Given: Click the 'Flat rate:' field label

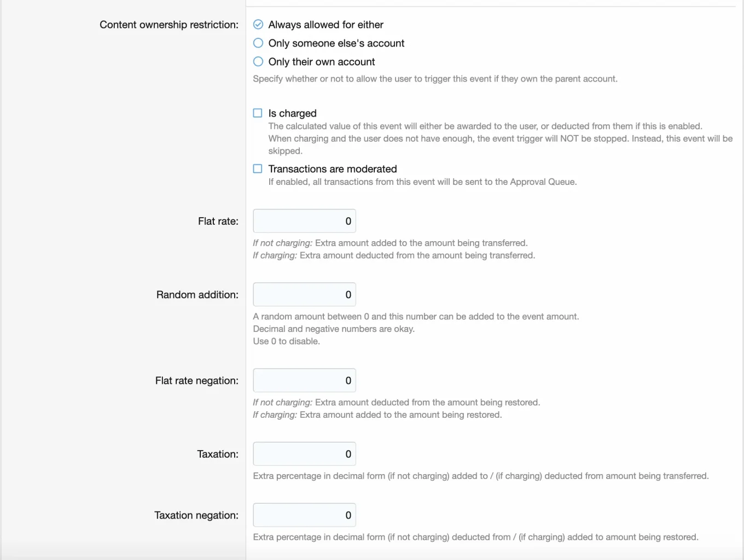Looking at the screenshot, I should (x=218, y=221).
